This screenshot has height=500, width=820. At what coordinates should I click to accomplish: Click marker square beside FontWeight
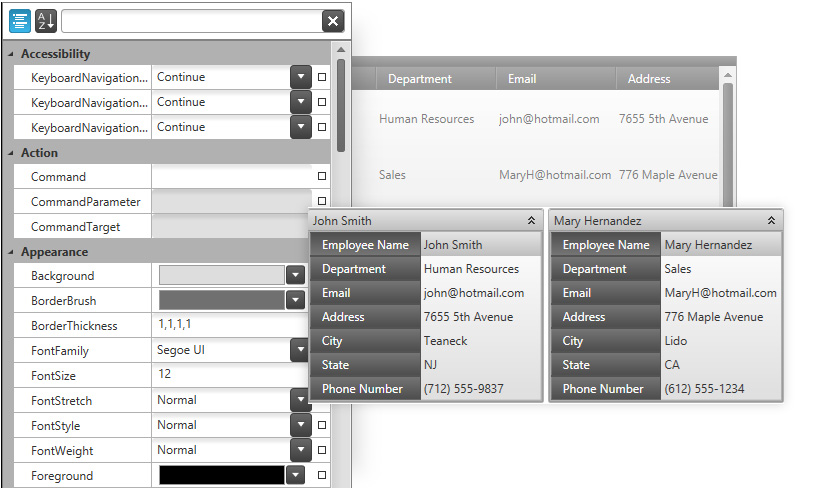pos(322,450)
